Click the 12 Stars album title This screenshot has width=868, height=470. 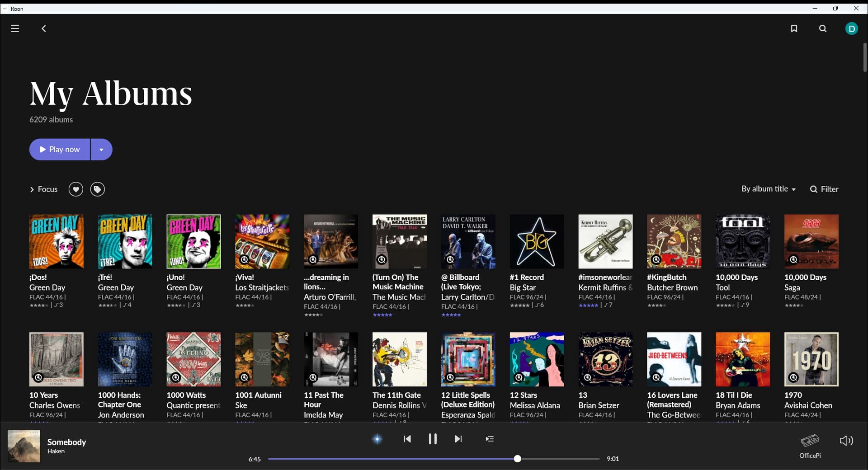point(524,395)
